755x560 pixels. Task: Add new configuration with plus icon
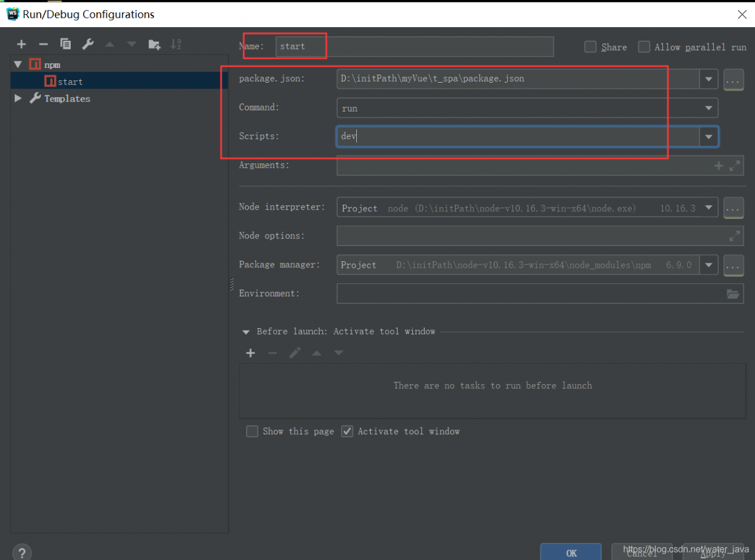coord(22,44)
